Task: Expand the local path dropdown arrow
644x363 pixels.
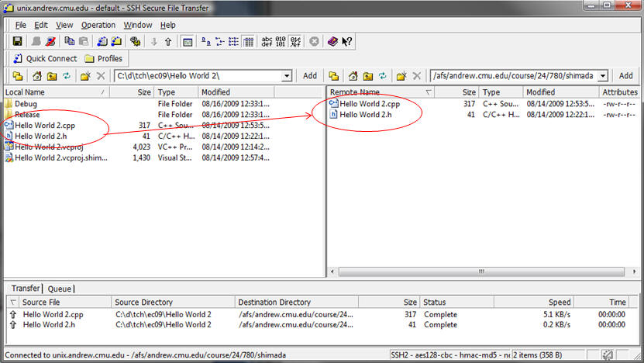Action: click(x=287, y=76)
